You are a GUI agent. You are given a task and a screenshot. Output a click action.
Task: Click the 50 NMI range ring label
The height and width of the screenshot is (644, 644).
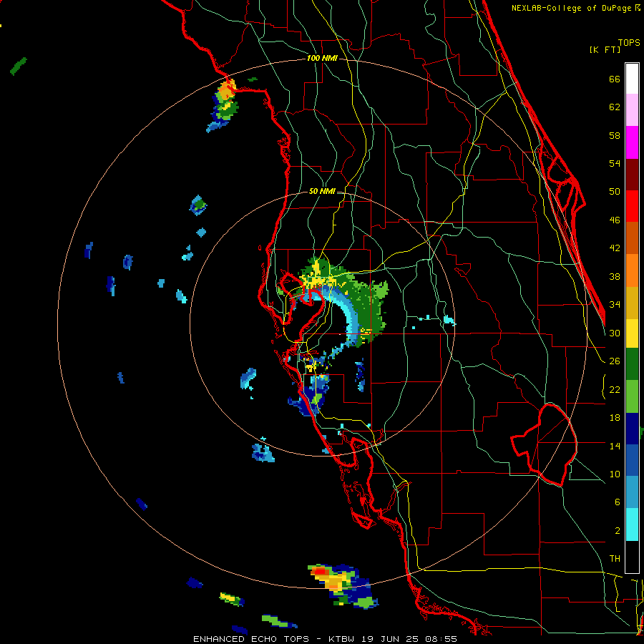click(x=322, y=191)
